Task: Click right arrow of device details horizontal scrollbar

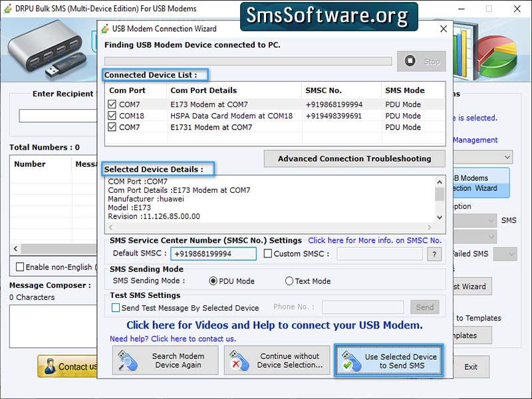Action: pyautogui.click(x=429, y=227)
